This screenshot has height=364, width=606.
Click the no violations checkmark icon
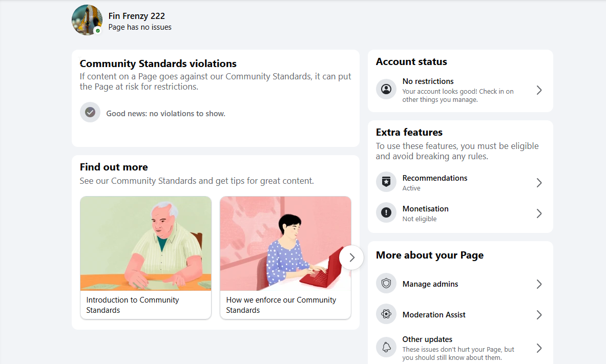[90, 113]
